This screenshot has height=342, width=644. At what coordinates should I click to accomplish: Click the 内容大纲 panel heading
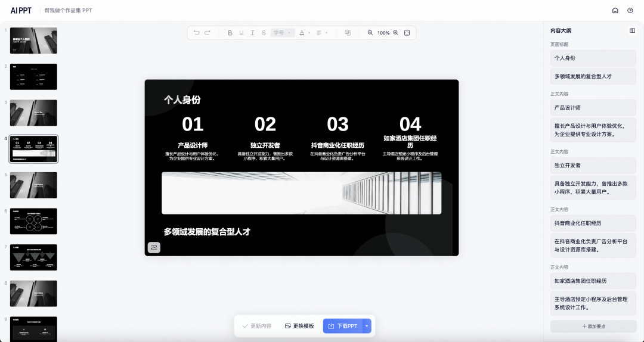point(561,30)
